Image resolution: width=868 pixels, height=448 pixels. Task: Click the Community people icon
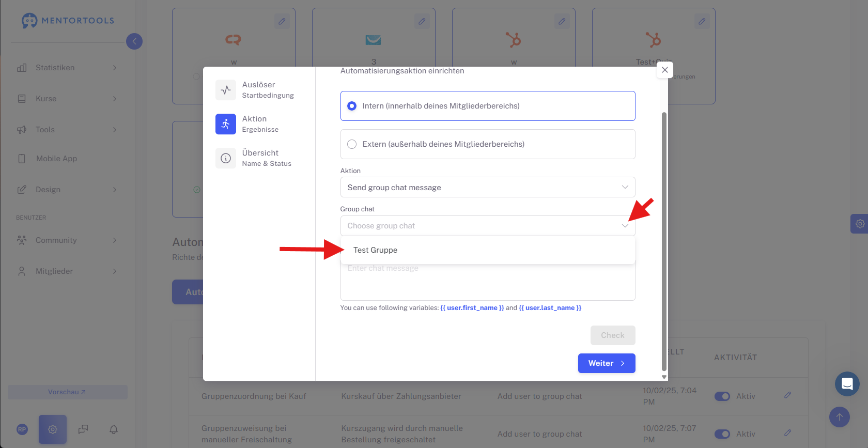pyautogui.click(x=22, y=240)
